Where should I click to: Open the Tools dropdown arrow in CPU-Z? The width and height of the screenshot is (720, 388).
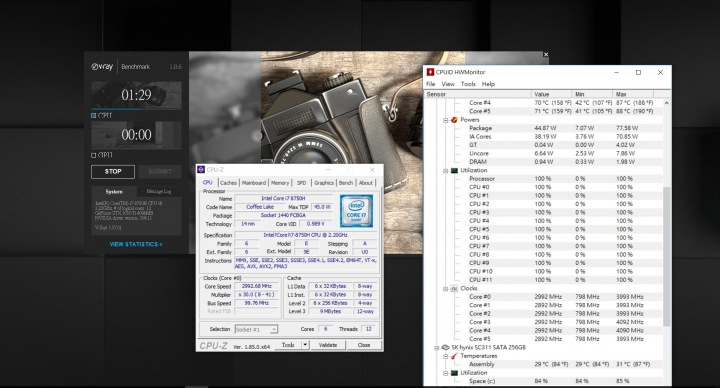[x=305, y=345]
